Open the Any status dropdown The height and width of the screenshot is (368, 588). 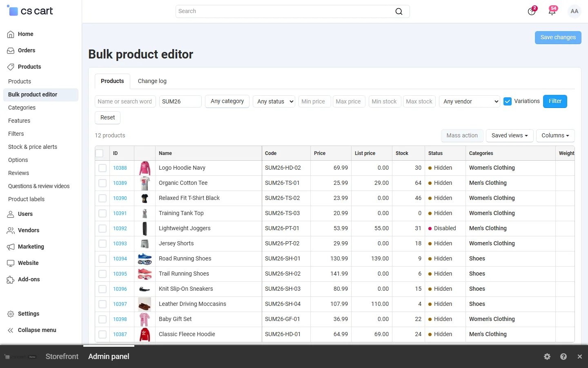click(274, 101)
